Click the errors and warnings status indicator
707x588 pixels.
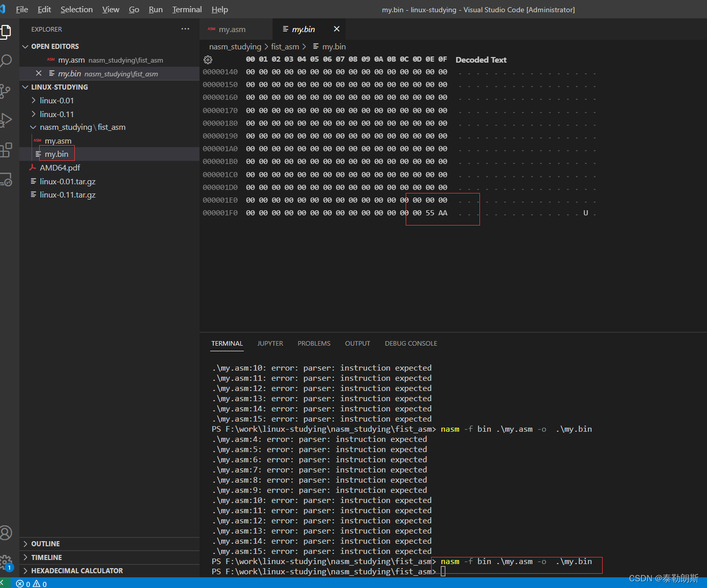coord(32,583)
